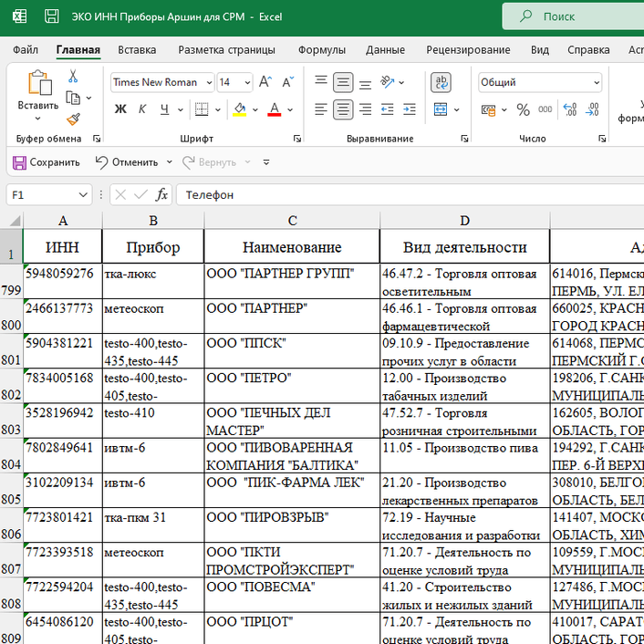This screenshot has height=644, width=644.
Task: Open Буфер обмена dialog launcher
Action: pyautogui.click(x=97, y=139)
